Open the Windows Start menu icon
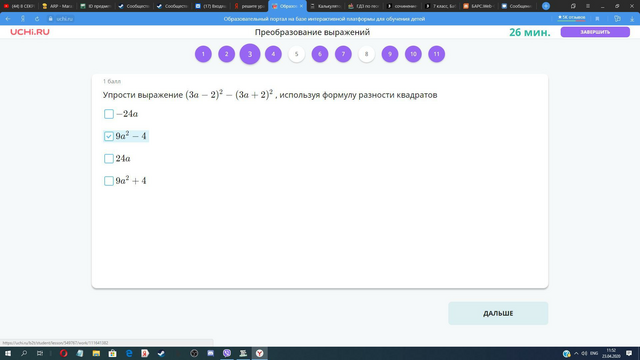 (x=8, y=353)
